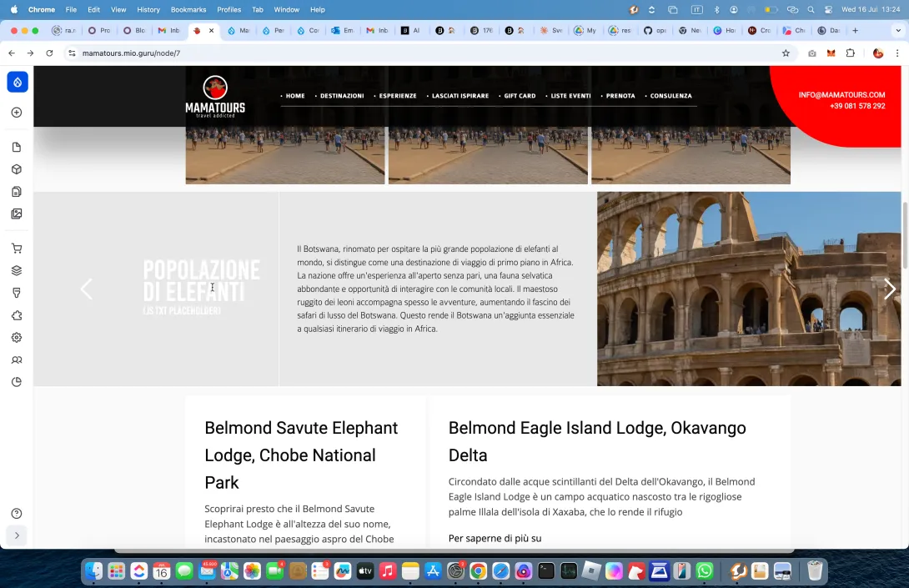
Task: Go to next slide with right arrow
Action: pos(890,289)
